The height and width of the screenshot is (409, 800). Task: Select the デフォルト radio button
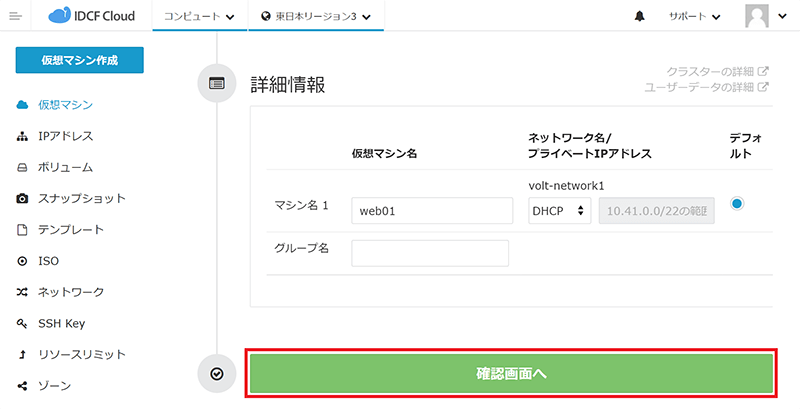tap(737, 204)
